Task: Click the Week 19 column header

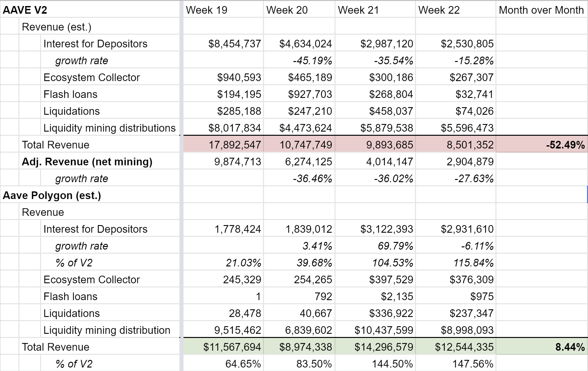Action: [223, 10]
